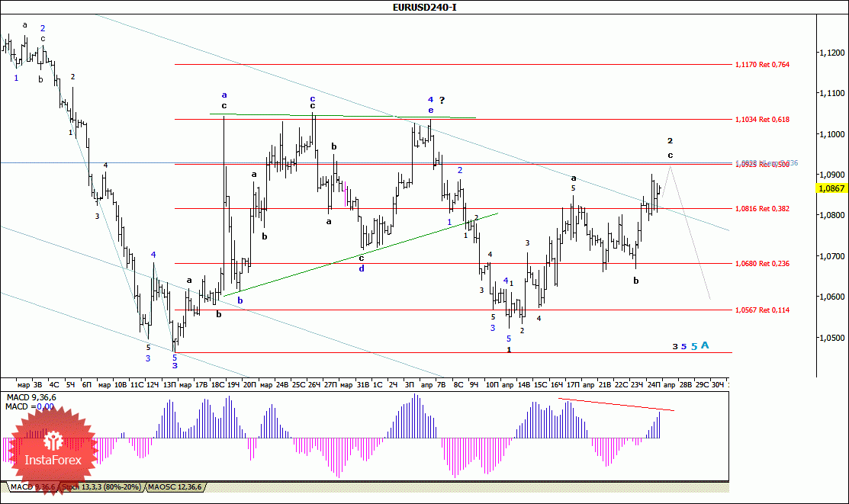Select the 1,1034 Ret 0,618 label
This screenshot has width=849, height=504.
tap(762, 119)
